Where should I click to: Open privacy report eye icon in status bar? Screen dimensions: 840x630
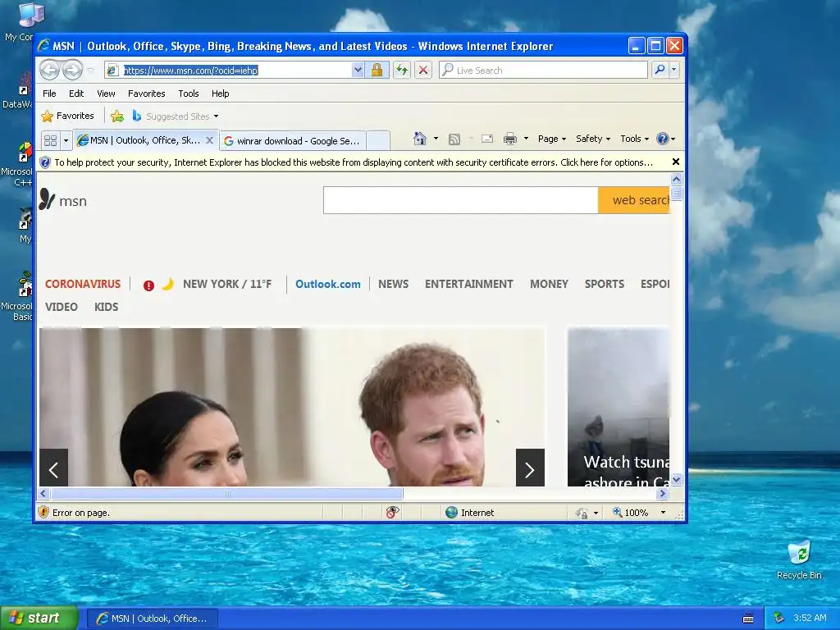pyautogui.click(x=392, y=513)
